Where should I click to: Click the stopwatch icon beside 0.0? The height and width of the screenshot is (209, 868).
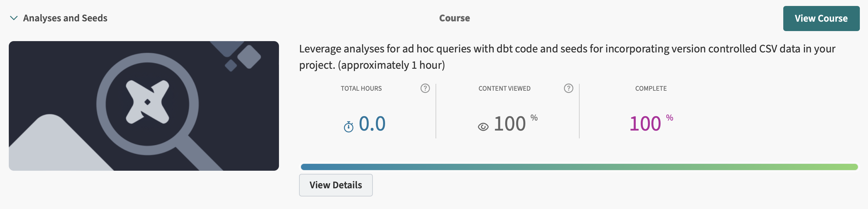[348, 127]
